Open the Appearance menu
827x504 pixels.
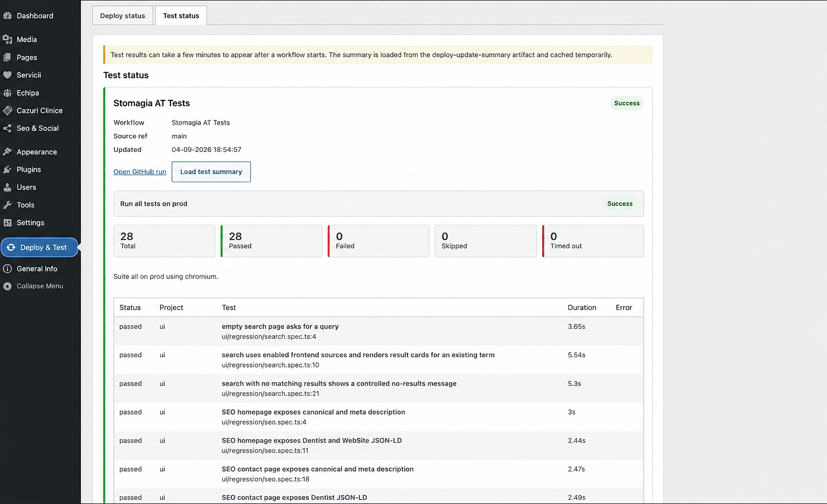pos(37,152)
